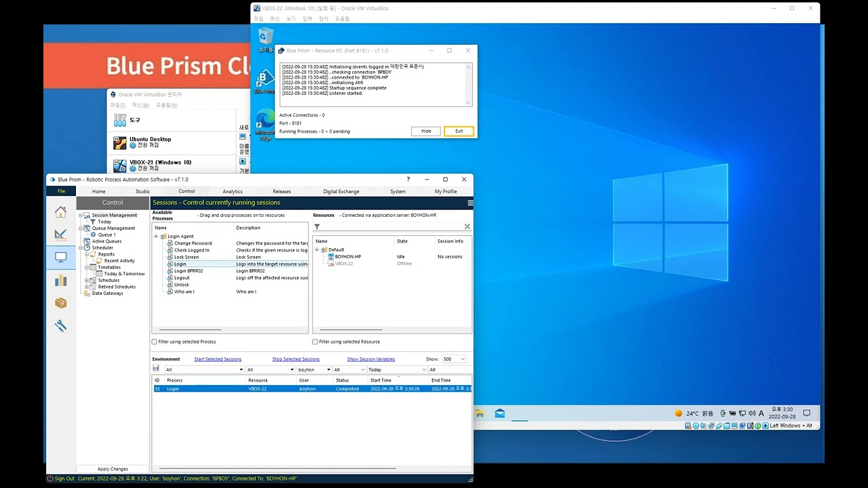Open the Status filter All dropdown

click(349, 370)
